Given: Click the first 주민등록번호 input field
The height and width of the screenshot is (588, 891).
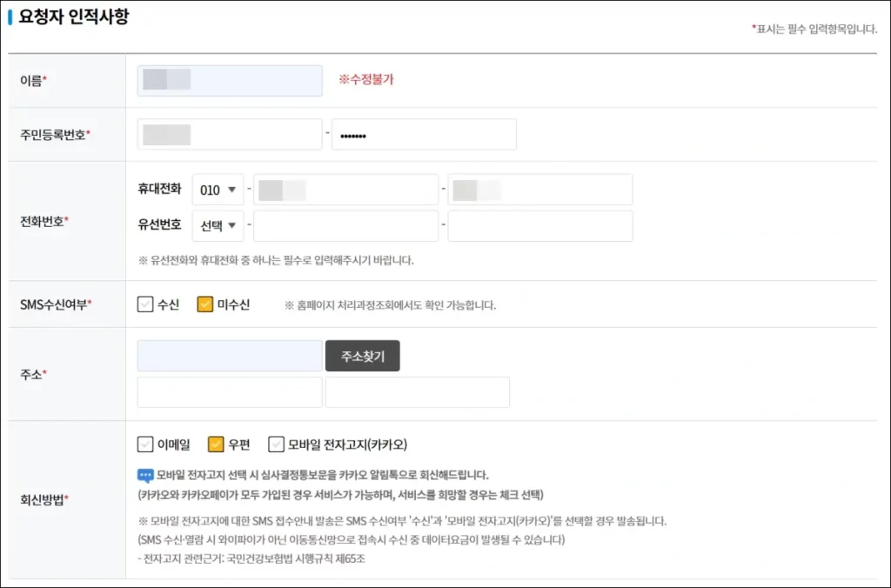Looking at the screenshot, I should coord(230,135).
